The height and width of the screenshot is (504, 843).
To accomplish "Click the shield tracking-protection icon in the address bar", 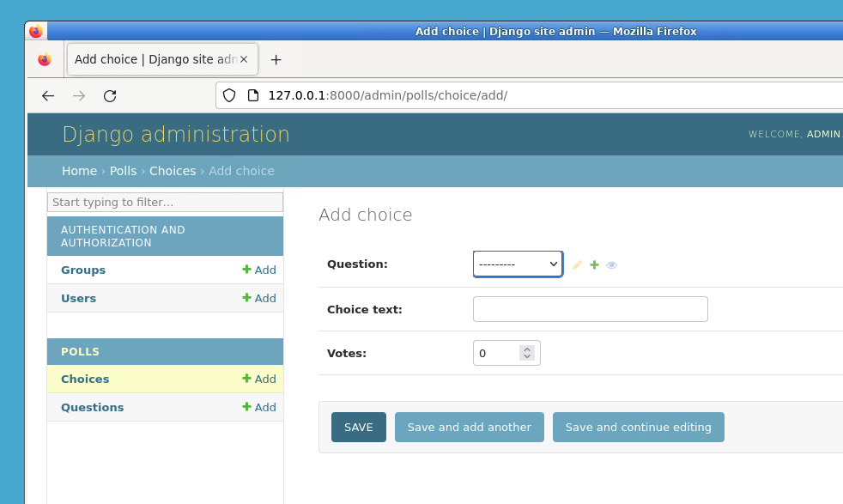I will point(229,96).
